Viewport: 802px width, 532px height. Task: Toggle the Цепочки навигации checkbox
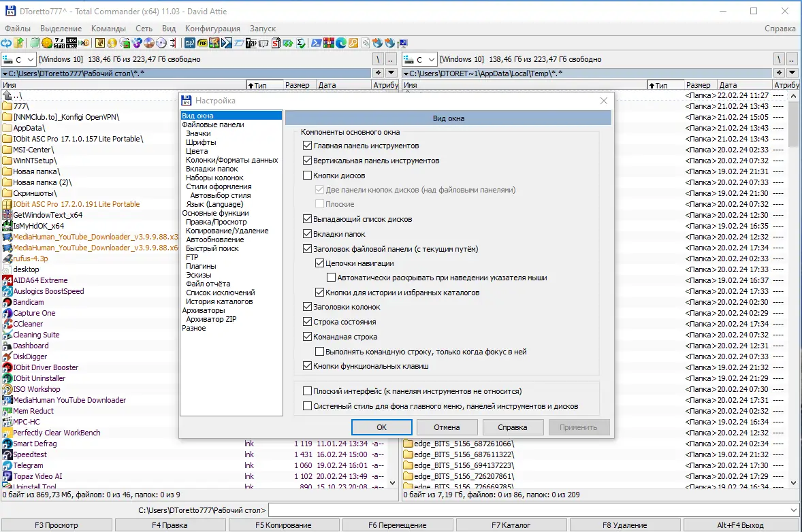[320, 263]
